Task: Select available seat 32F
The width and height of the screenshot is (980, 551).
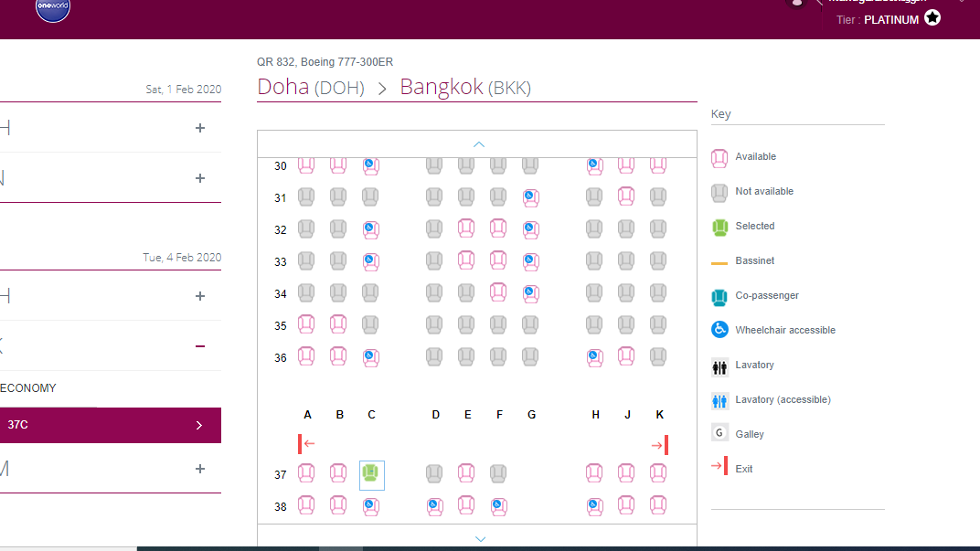Action: [498, 228]
